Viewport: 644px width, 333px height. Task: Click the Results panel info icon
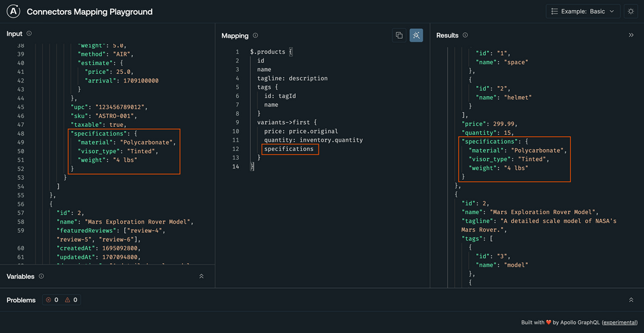point(465,36)
